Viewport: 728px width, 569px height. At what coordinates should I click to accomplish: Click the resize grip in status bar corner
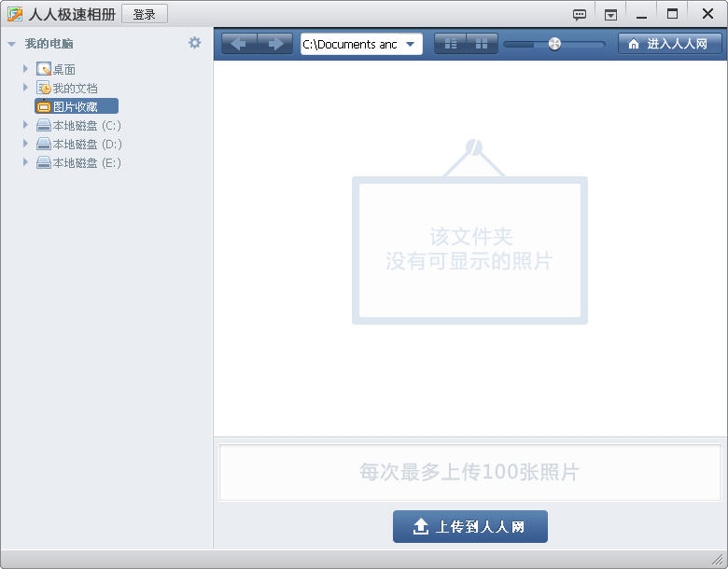click(x=719, y=560)
